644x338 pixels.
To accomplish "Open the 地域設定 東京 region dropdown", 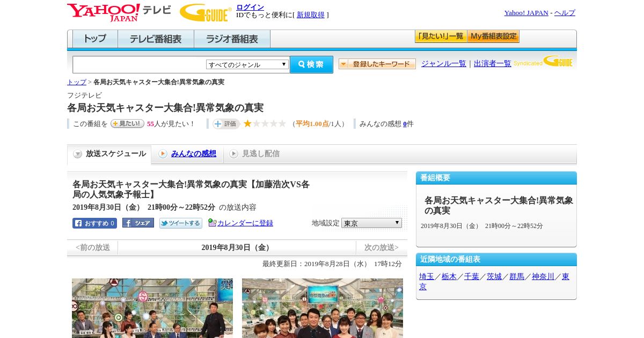I will (371, 223).
